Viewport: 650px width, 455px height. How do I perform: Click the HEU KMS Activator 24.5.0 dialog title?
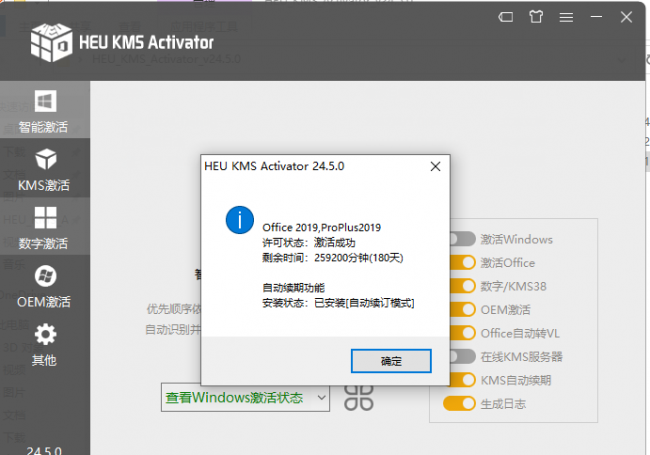pyautogui.click(x=274, y=166)
